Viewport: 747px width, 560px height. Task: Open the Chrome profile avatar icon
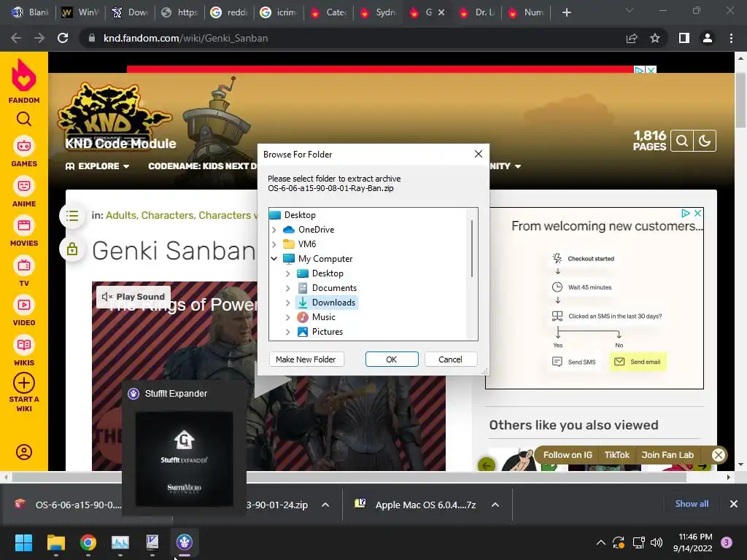[x=708, y=38]
